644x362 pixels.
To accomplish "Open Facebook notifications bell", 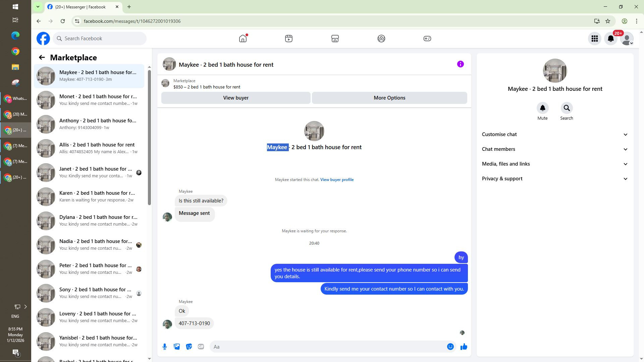I will tap(610, 39).
